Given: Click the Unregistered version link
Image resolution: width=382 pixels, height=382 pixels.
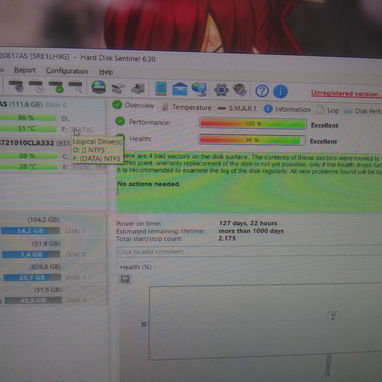Looking at the screenshot, I should (x=346, y=94).
